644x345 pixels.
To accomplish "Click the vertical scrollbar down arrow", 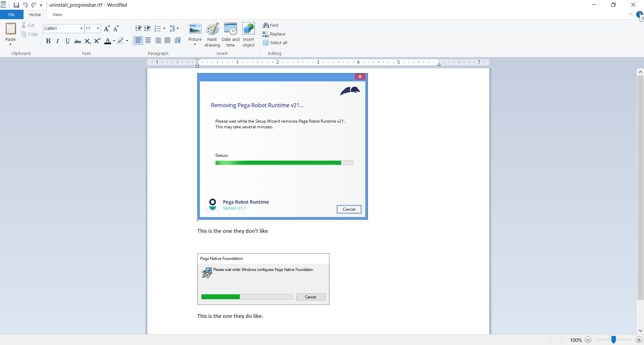I will (x=640, y=331).
